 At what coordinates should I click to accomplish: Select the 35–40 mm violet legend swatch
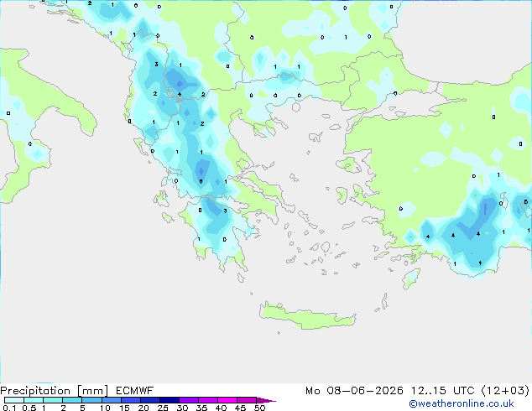point(208,400)
